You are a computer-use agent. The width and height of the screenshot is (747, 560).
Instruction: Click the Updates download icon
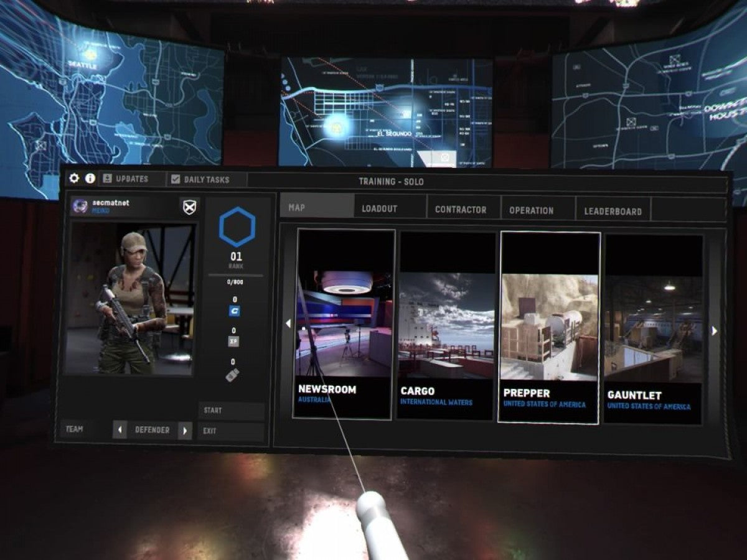[108, 179]
